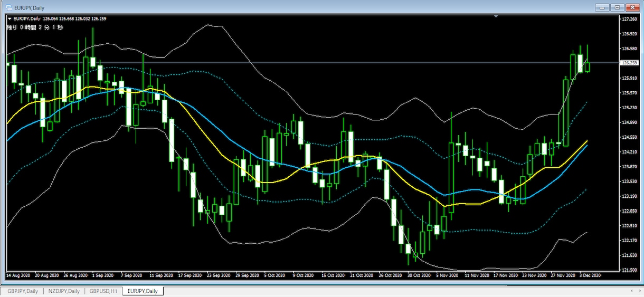Click the '1 Sep 2020' date label

point(102,275)
